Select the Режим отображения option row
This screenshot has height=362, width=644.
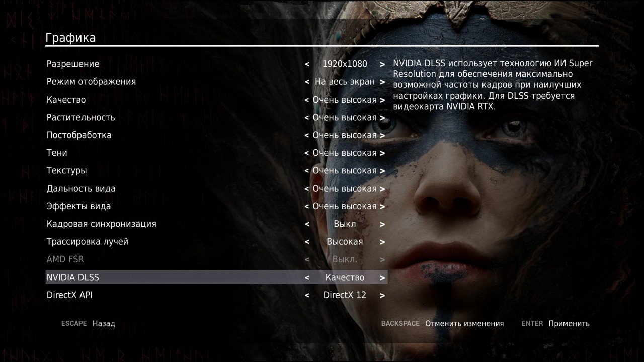[216, 82]
